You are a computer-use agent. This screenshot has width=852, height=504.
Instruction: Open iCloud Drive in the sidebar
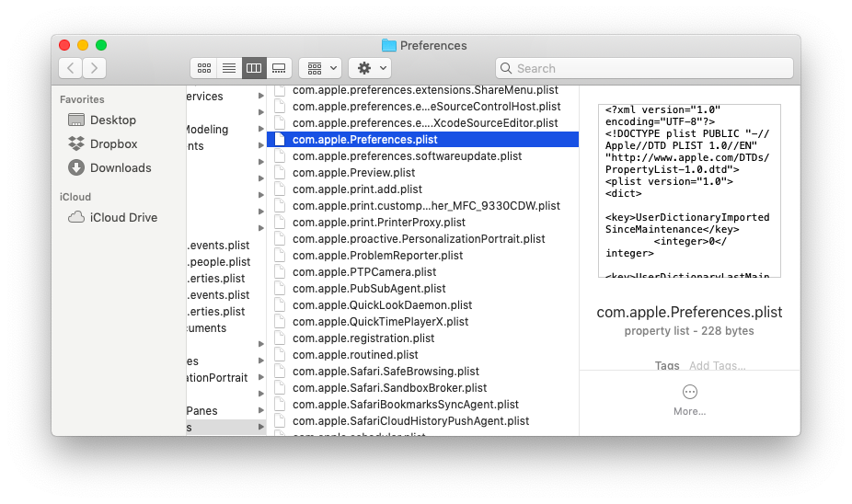113,217
